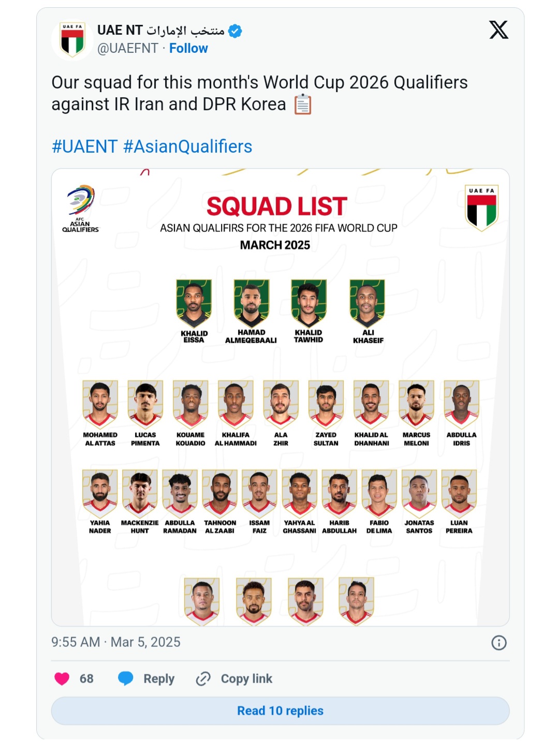Click the Copy link label
Image resolution: width=559 pixels, height=756 pixels.
click(x=246, y=678)
